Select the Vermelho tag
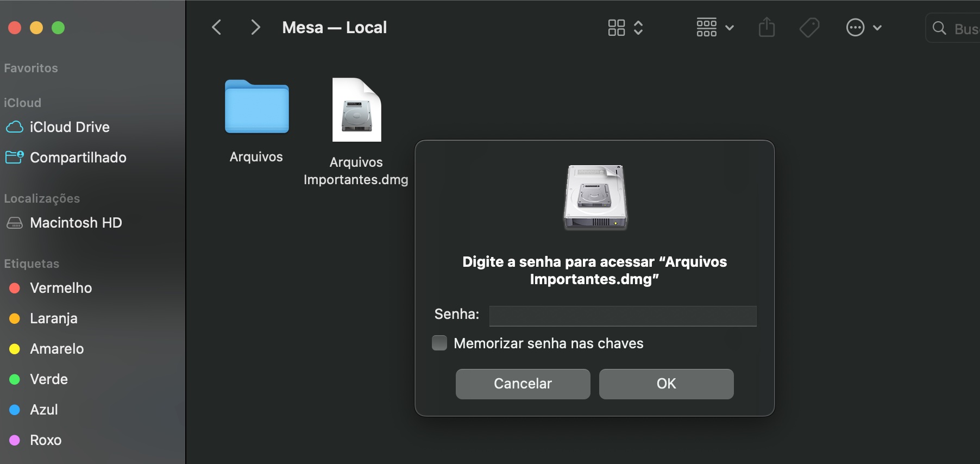The image size is (980, 464). coord(61,288)
